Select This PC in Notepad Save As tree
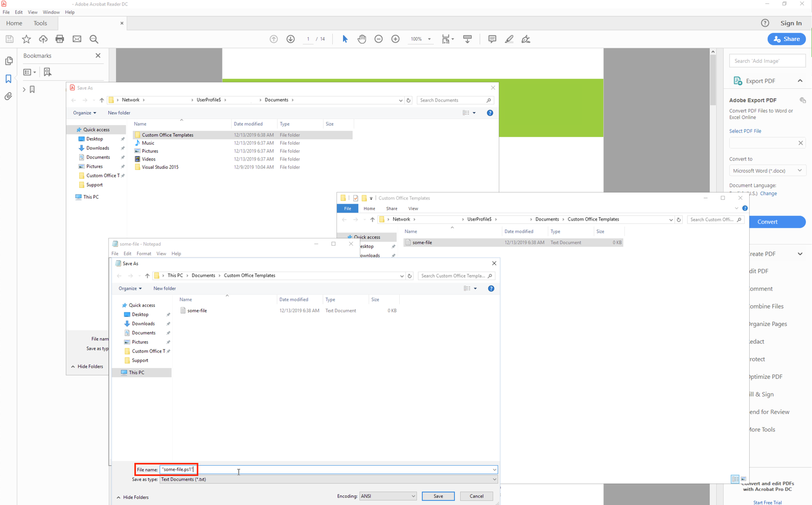This screenshot has height=505, width=812. point(136,373)
